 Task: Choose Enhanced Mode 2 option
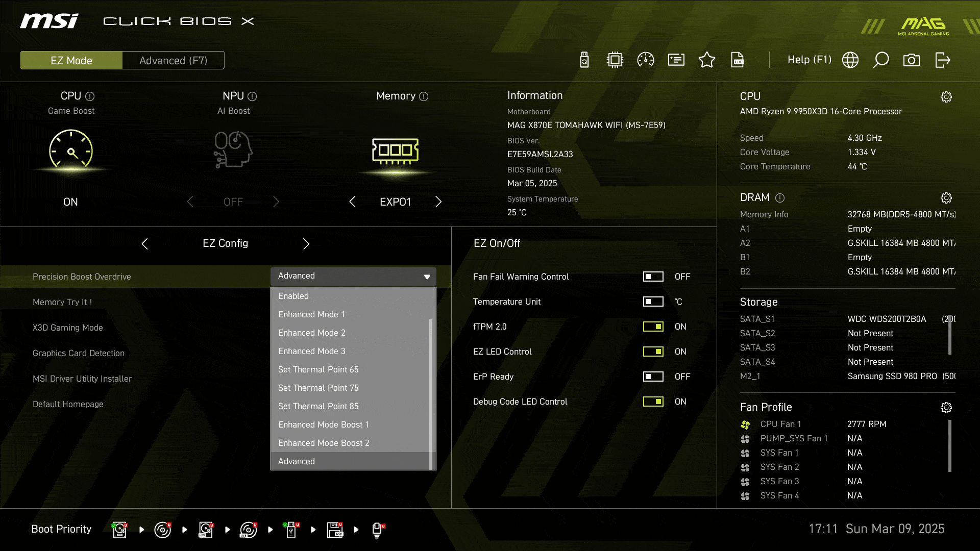[350, 333]
